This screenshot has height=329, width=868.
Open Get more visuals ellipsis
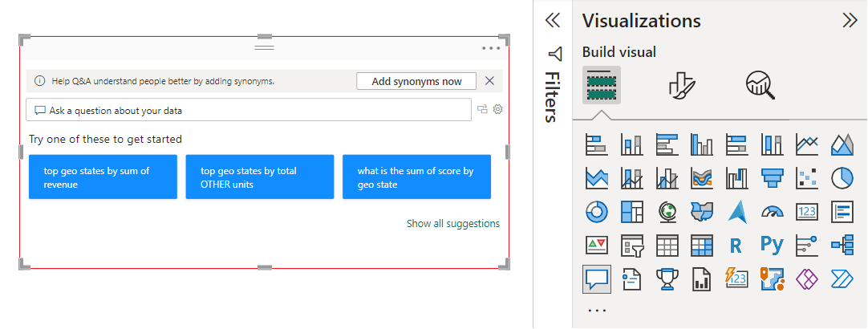tap(597, 311)
